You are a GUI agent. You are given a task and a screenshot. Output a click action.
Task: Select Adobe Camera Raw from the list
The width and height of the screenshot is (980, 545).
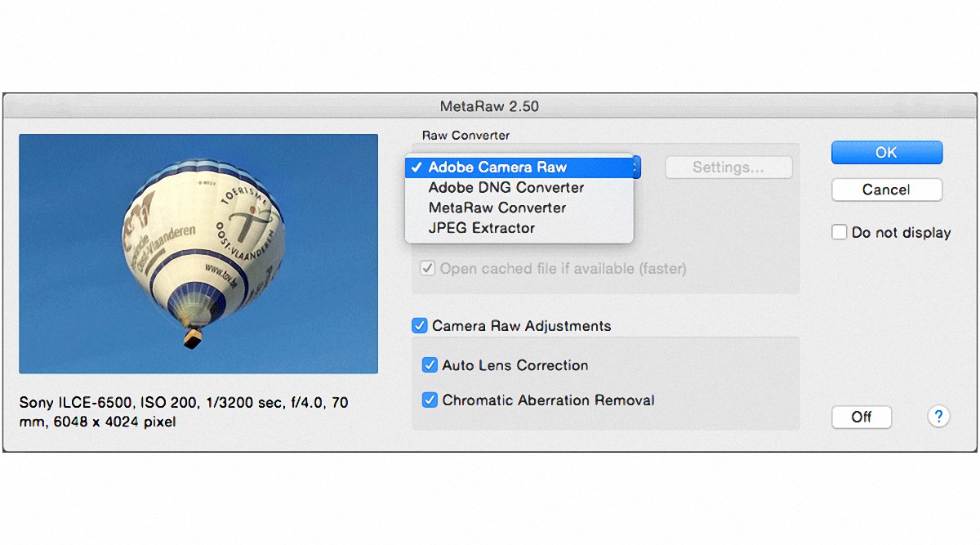[497, 168]
